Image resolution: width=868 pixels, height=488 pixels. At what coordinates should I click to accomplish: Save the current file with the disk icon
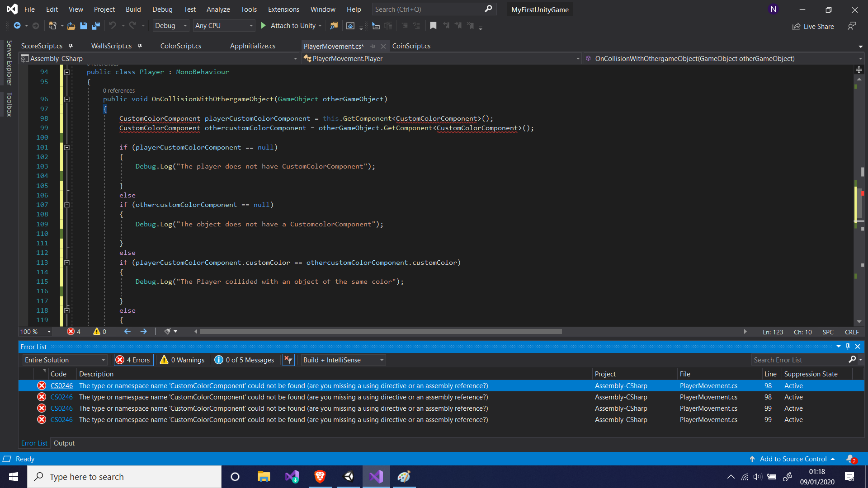(x=83, y=26)
